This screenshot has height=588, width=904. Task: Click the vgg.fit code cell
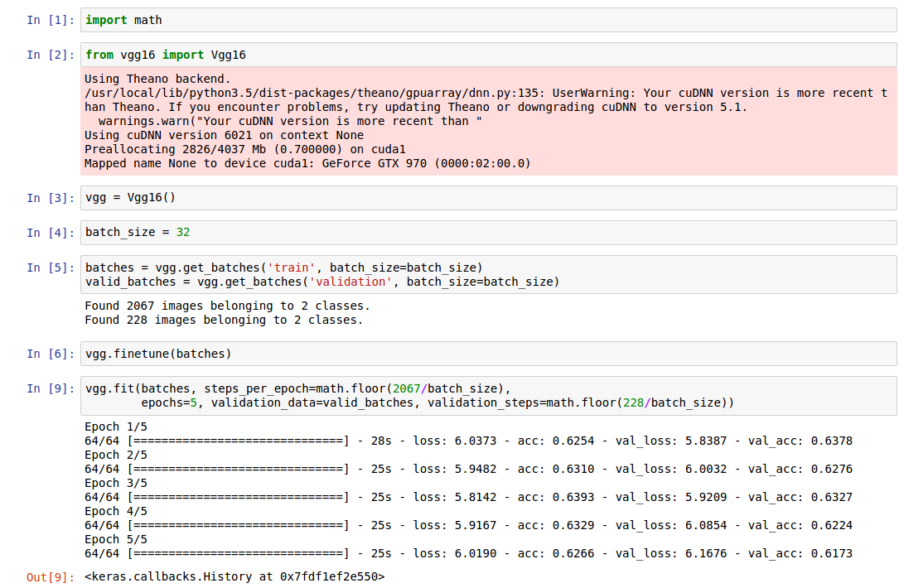coord(489,395)
